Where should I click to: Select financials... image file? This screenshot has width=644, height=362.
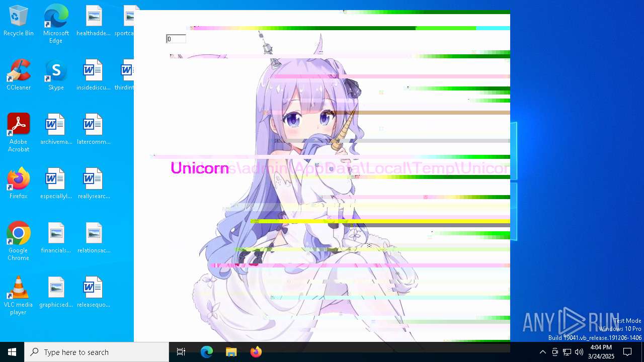[x=56, y=238]
